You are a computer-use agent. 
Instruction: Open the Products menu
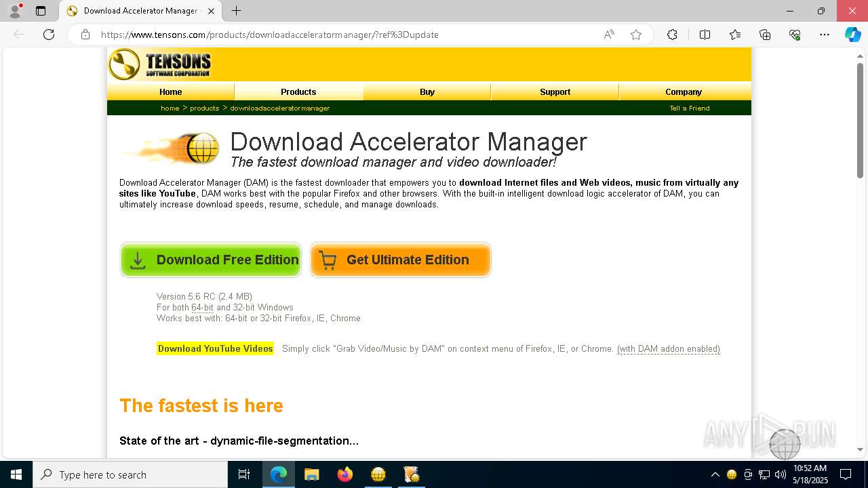coord(298,91)
